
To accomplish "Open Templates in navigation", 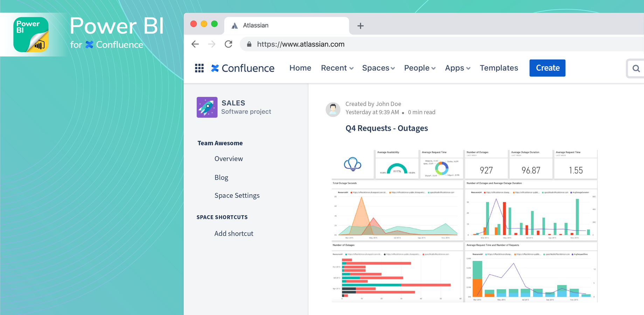I will tap(499, 68).
